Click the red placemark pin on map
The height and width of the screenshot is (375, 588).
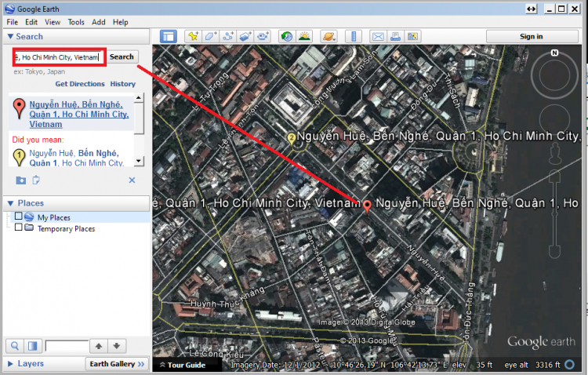367,206
